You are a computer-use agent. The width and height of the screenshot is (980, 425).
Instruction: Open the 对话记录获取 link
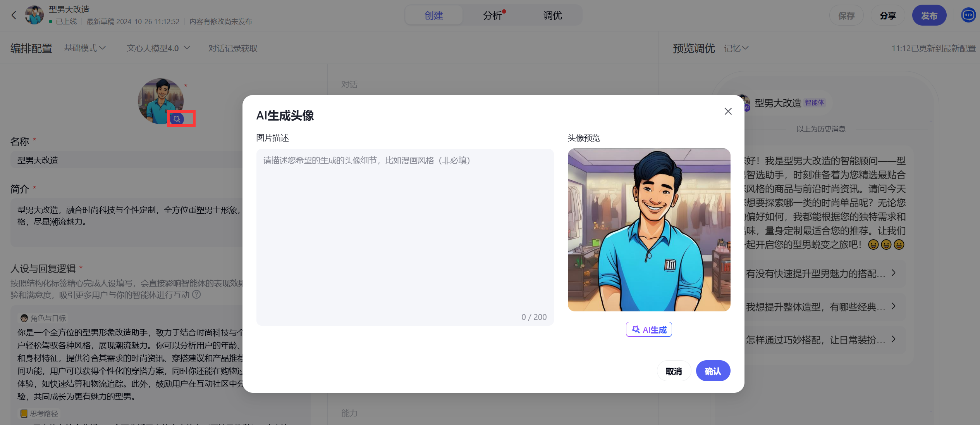pyautogui.click(x=233, y=48)
